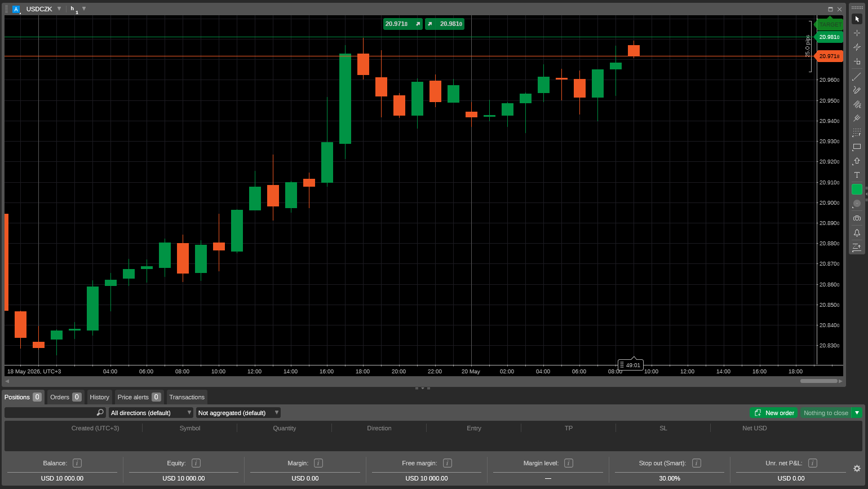Open the Transactions tab
The height and width of the screenshot is (489, 868).
pos(187,397)
